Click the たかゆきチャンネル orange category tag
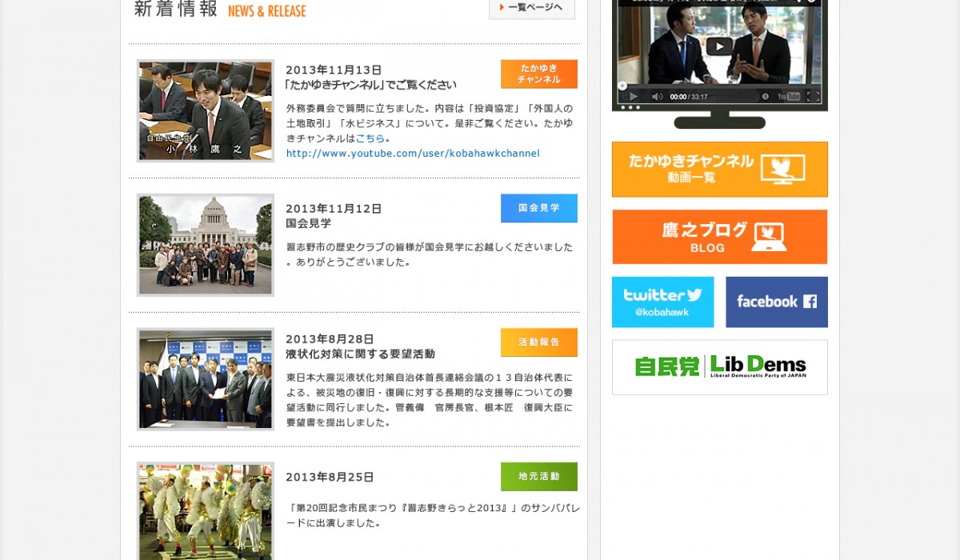This screenshot has height=560, width=960. (x=539, y=74)
